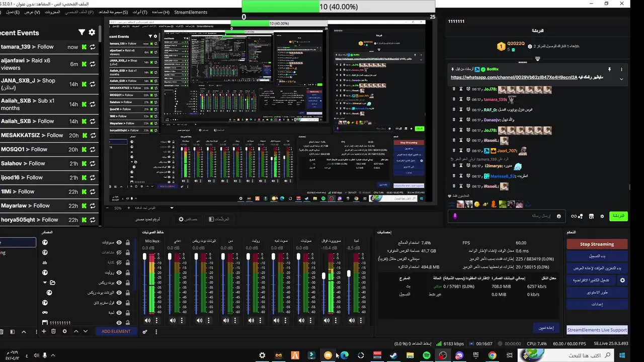Replay the tamara_139 Follow event
This screenshot has width=644, height=362.
click(x=92, y=47)
